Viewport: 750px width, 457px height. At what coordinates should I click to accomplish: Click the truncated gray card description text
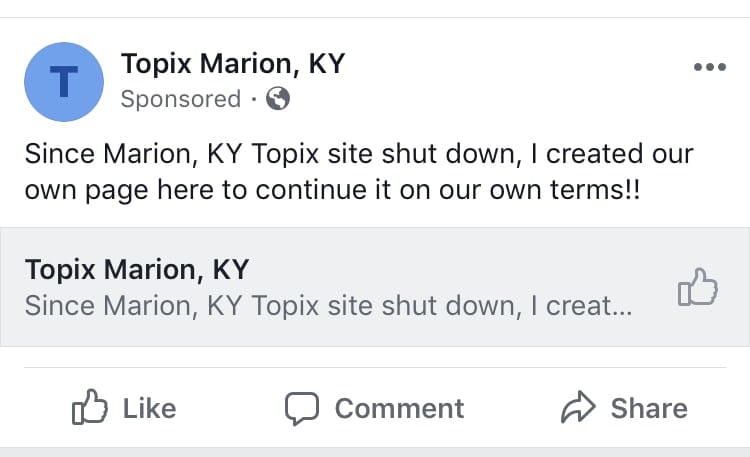click(328, 305)
